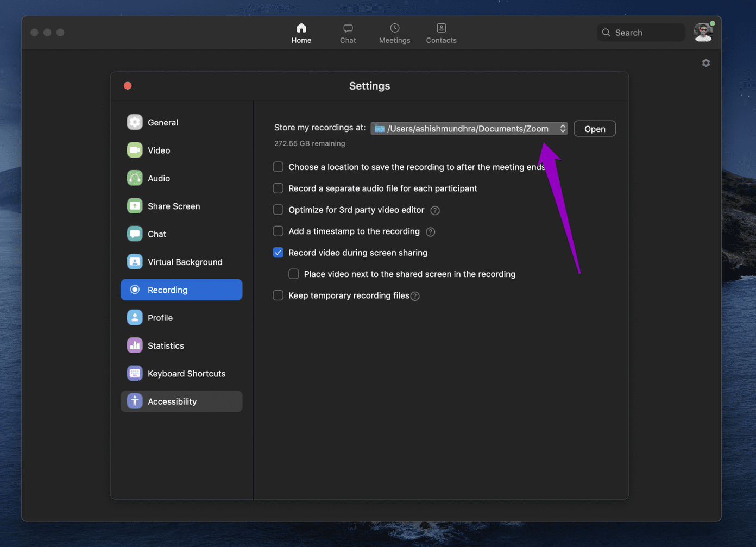Enable choosing save location after meeting ends
The image size is (756, 547).
tap(278, 167)
